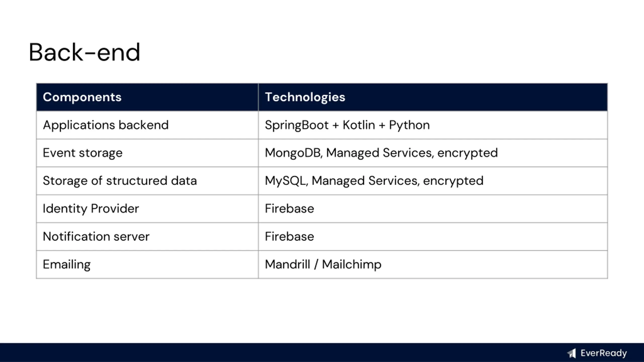
Task: Select the Back-end slide title
Action: tap(84, 52)
